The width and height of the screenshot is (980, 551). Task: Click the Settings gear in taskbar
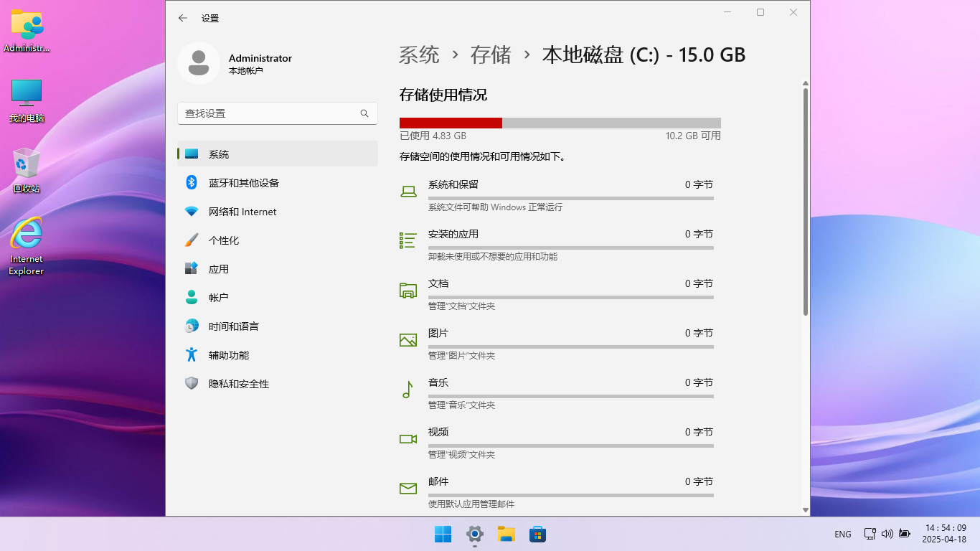(x=475, y=534)
